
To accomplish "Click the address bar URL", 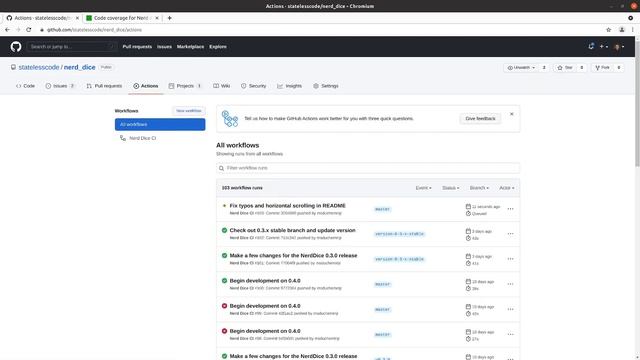I will point(94,30).
